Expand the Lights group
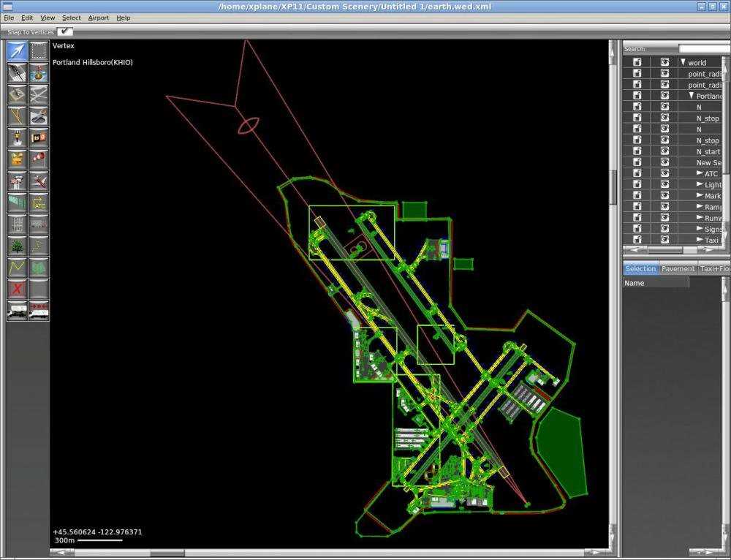Viewport: 731px width, 560px height. coord(700,184)
